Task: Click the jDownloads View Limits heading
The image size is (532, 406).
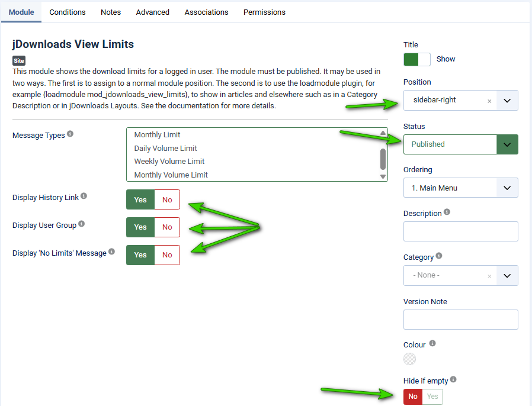Action: [x=73, y=44]
